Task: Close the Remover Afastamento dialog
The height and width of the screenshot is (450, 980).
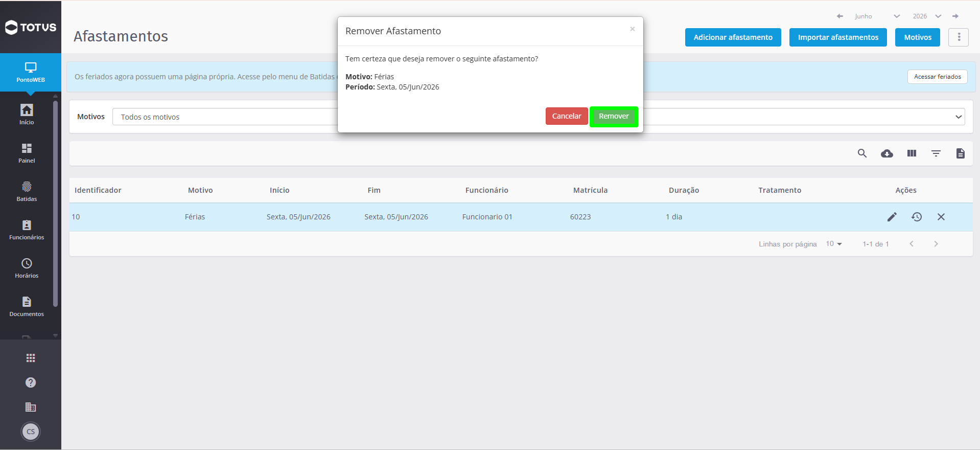Action: click(x=633, y=29)
